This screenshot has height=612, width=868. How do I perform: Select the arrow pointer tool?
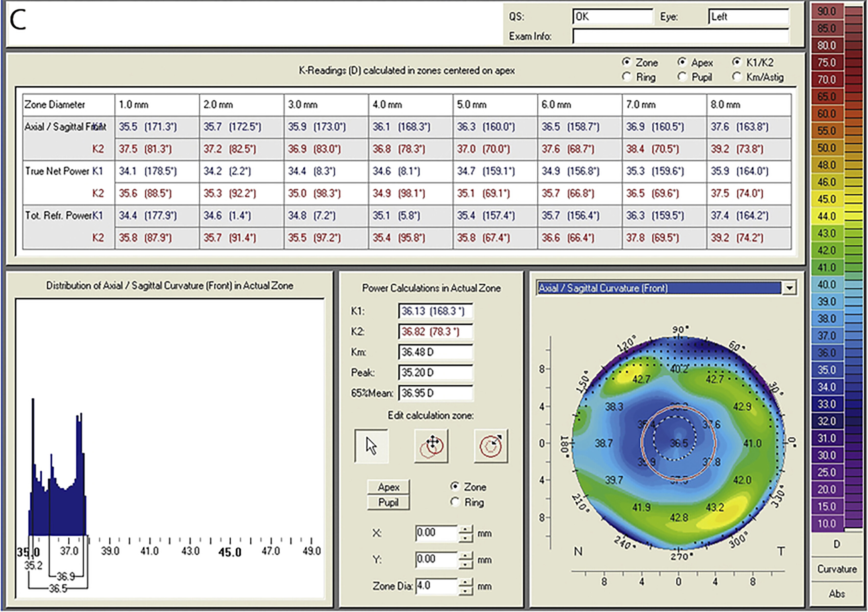click(371, 446)
